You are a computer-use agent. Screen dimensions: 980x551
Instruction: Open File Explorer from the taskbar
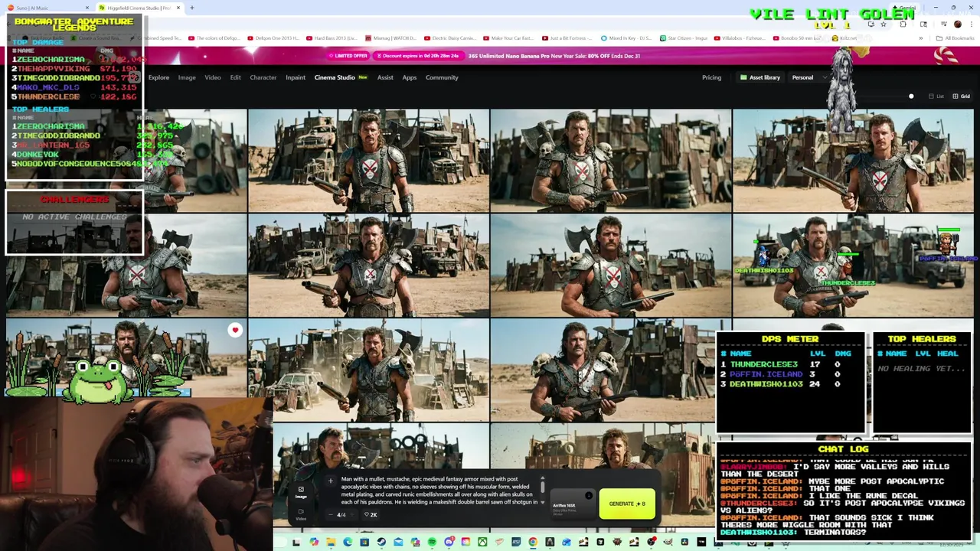331,542
